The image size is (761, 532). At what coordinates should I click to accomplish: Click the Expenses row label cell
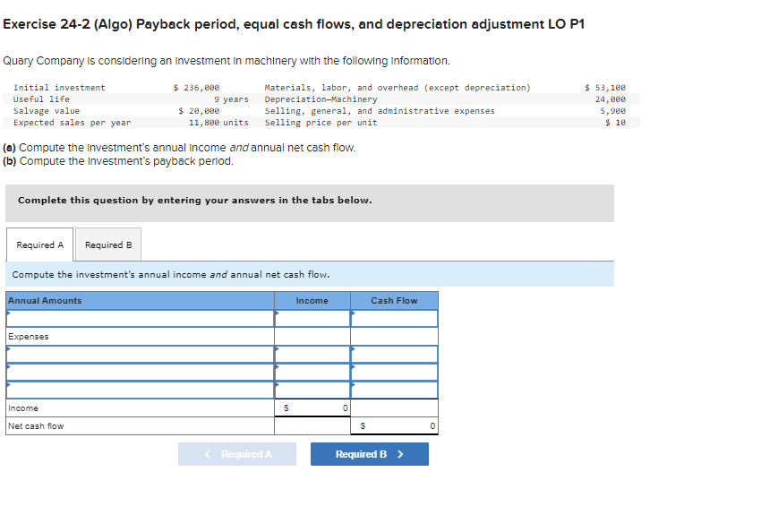tap(134, 336)
